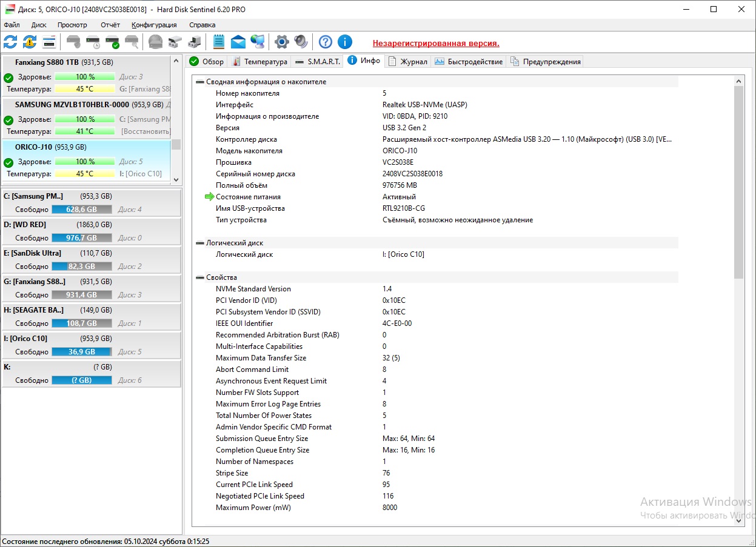Click the disk list scrollbar up arrow
The height and width of the screenshot is (547, 756).
[176, 59]
